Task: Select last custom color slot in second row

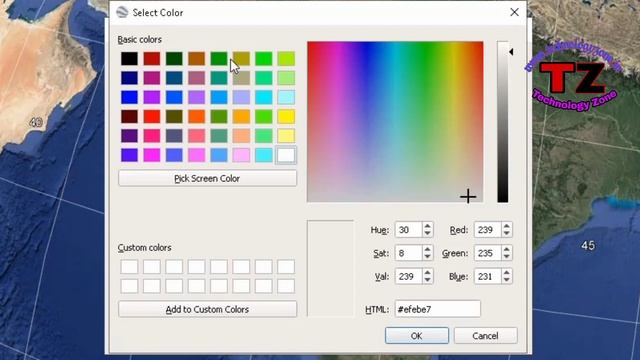Action: coord(286,286)
